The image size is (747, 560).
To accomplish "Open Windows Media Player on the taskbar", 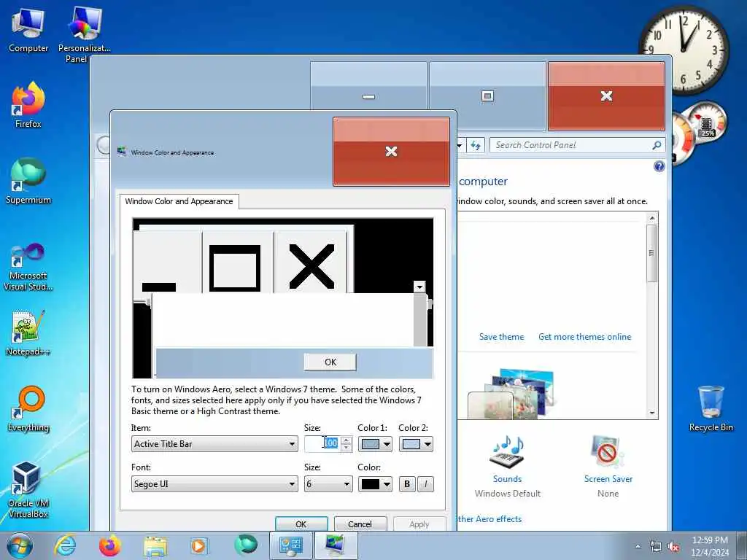I will tap(198, 545).
